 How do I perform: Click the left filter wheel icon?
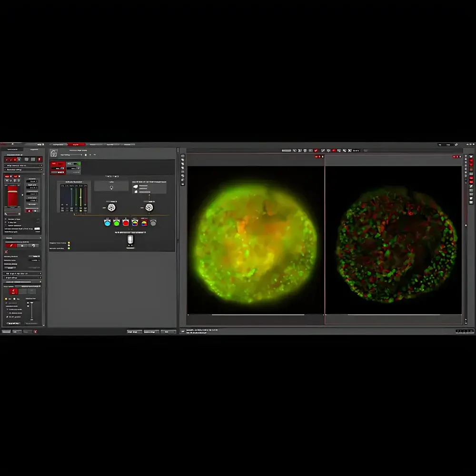click(111, 208)
